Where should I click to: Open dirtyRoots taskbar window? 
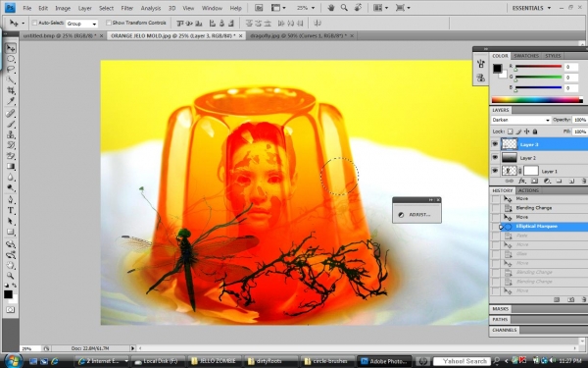pyautogui.click(x=270, y=361)
